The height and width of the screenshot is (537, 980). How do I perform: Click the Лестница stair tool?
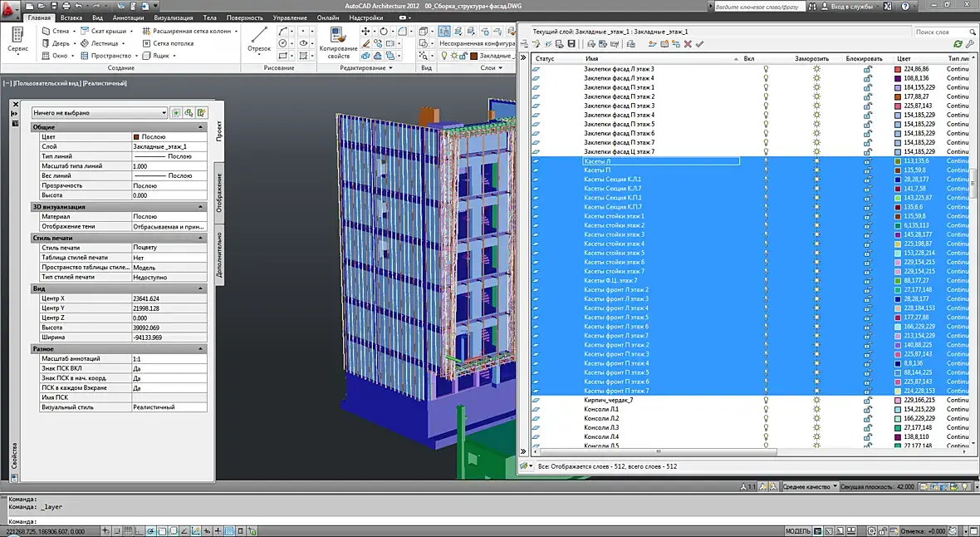(102, 43)
